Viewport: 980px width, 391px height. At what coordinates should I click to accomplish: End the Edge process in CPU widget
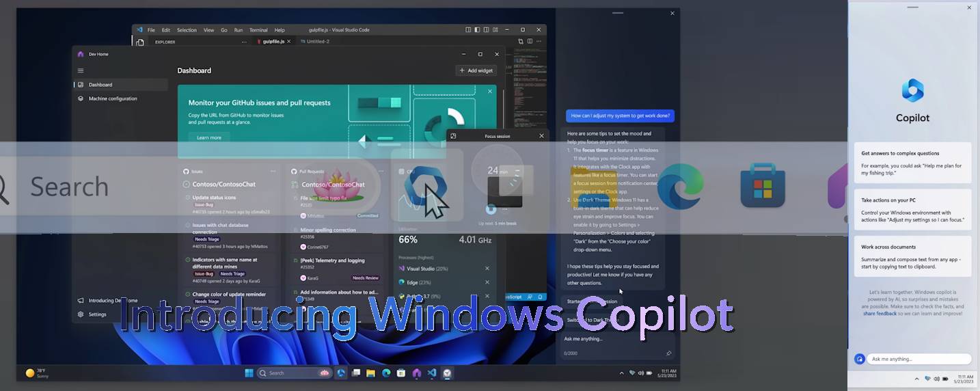pos(487,282)
